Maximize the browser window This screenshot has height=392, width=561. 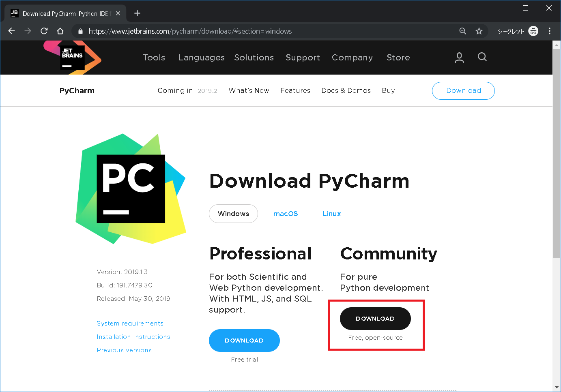tap(525, 8)
